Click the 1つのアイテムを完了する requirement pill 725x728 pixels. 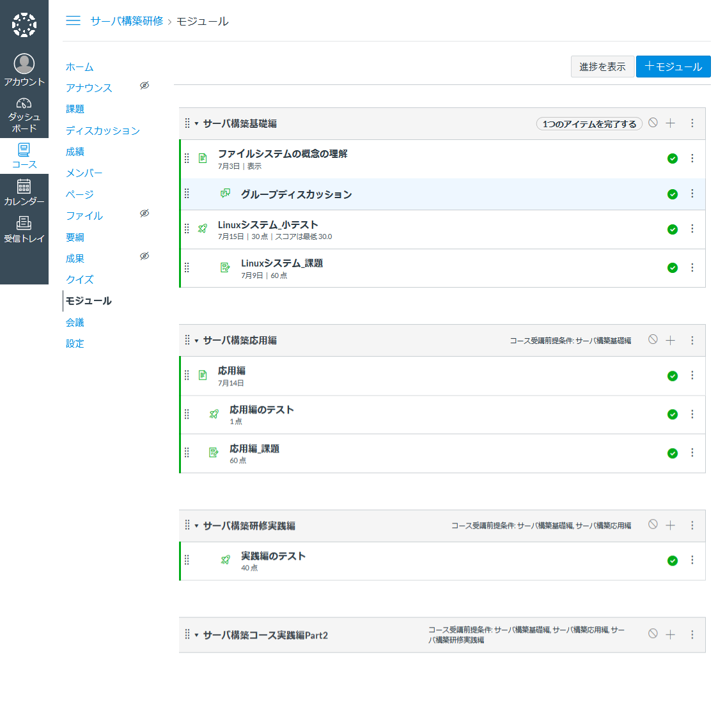point(589,124)
